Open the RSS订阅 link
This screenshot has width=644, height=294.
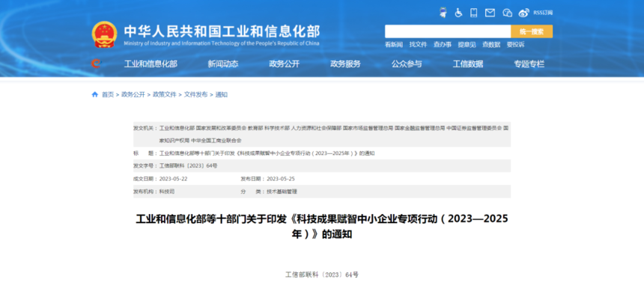click(x=543, y=13)
